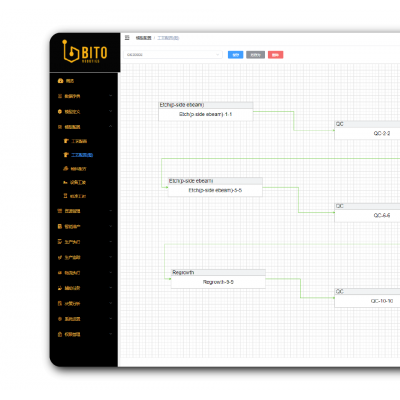400x400 pixels.
Task: Select the blue highlighted sidebar submenu item
Action: (78, 155)
